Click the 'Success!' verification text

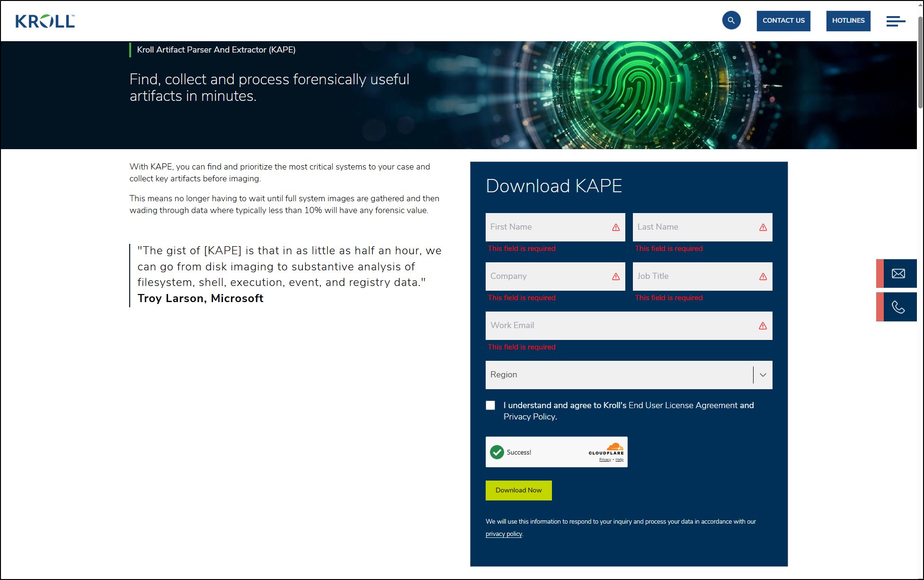519,452
